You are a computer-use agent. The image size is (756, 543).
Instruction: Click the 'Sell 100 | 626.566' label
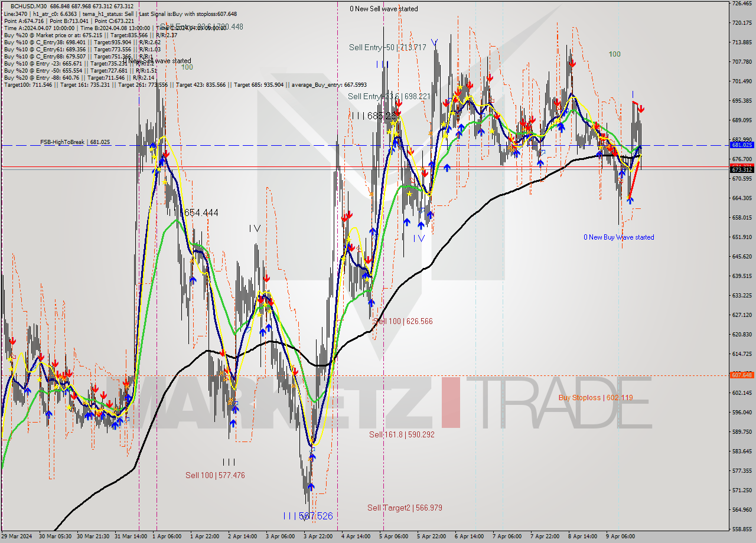[x=403, y=322]
